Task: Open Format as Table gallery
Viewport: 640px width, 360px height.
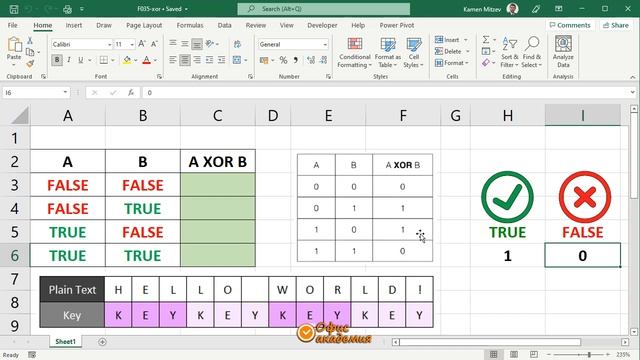Action: (x=388, y=52)
